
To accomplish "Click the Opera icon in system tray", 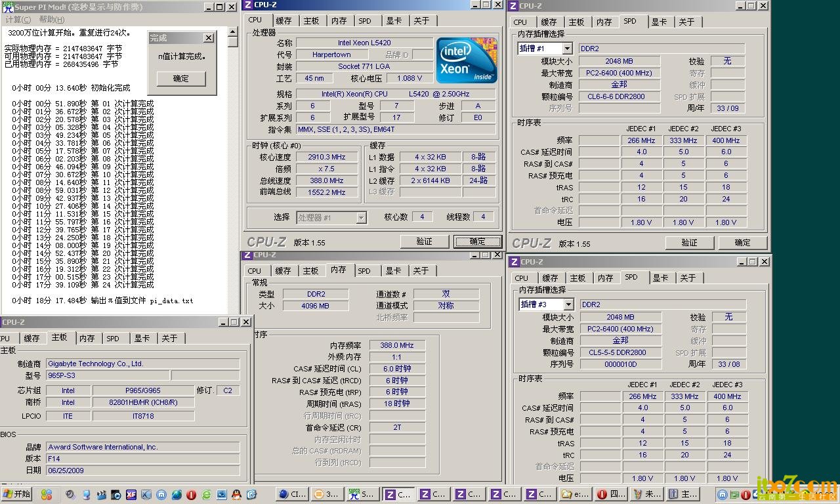I will click(x=745, y=495).
